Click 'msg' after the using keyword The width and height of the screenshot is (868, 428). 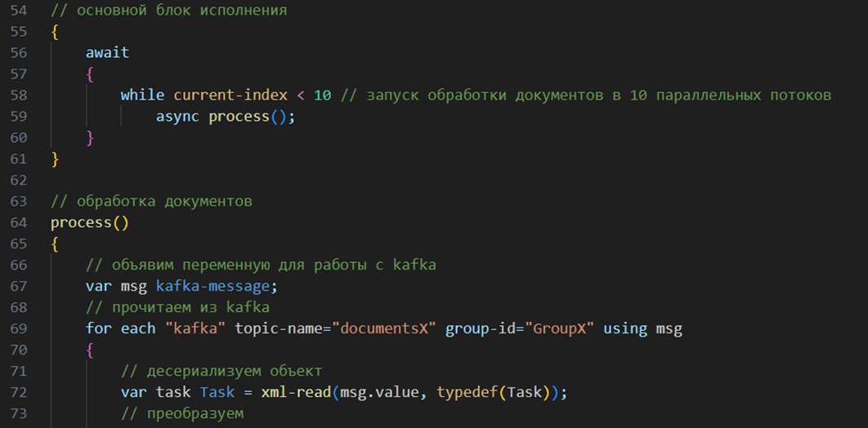669,329
